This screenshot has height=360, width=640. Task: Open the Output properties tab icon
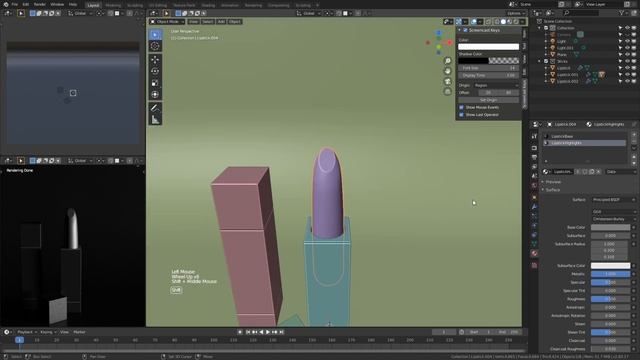tap(534, 157)
